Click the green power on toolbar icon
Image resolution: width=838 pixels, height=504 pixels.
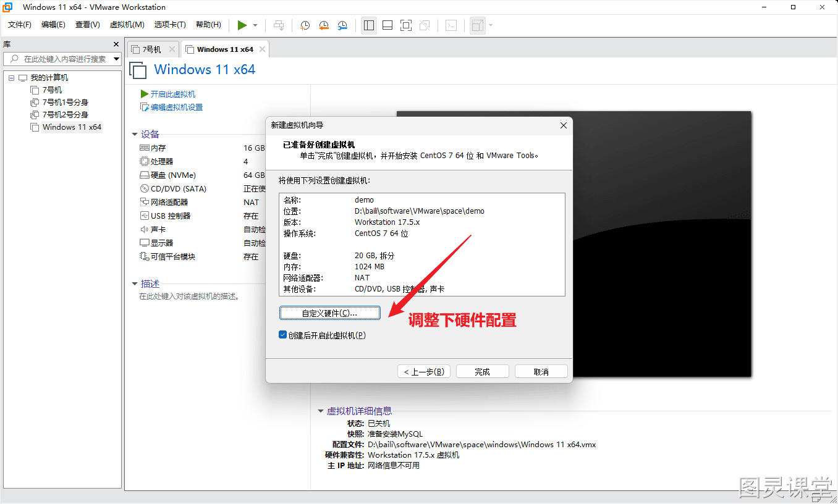click(242, 25)
